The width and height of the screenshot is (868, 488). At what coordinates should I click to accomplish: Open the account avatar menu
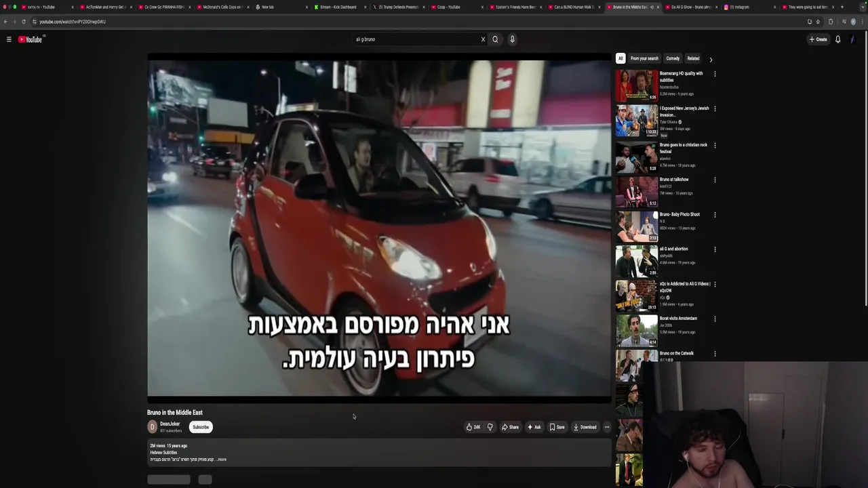click(853, 39)
